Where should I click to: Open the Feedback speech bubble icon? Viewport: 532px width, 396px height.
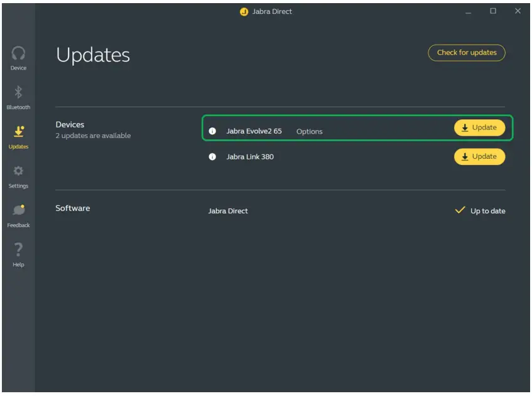coord(19,210)
